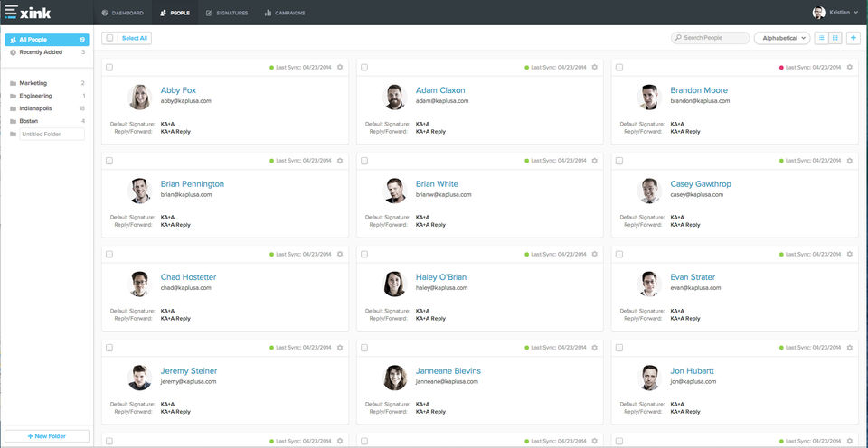Open the Dashboard tab
Screen dimensions: 868x448
[x=123, y=13]
